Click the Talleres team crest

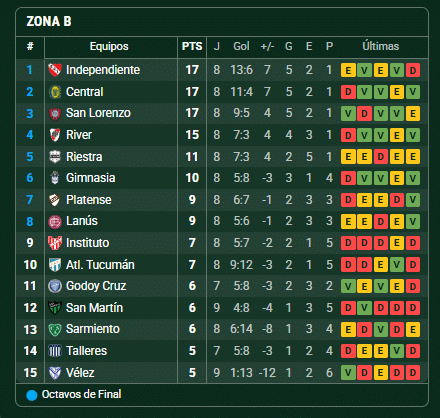click(55, 351)
